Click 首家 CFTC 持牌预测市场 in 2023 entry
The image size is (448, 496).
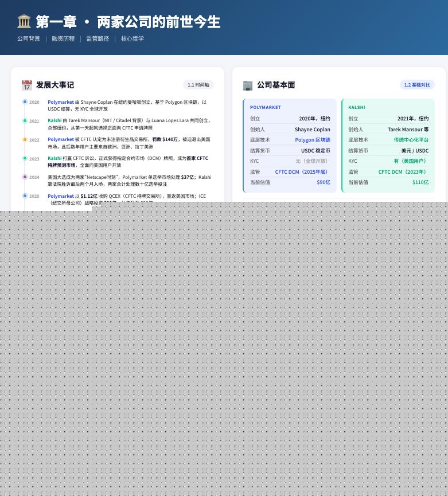(x=128, y=162)
